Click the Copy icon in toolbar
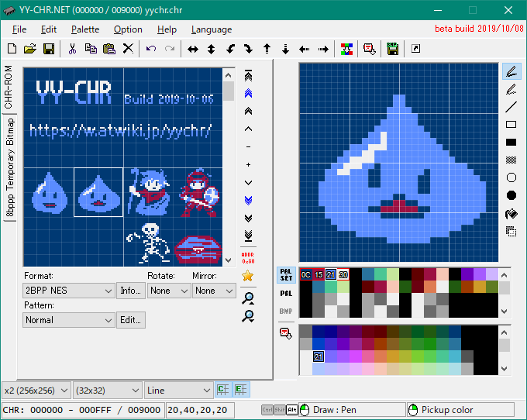 (91, 49)
